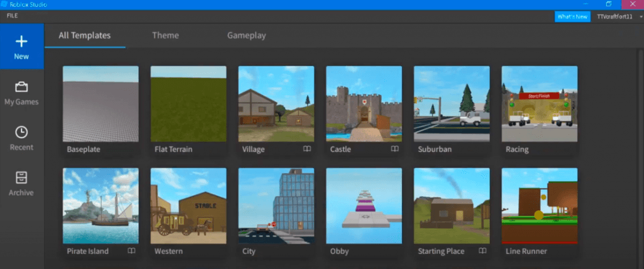Click the Flat Terrain label text
This screenshot has width=644, height=269.
click(x=174, y=149)
